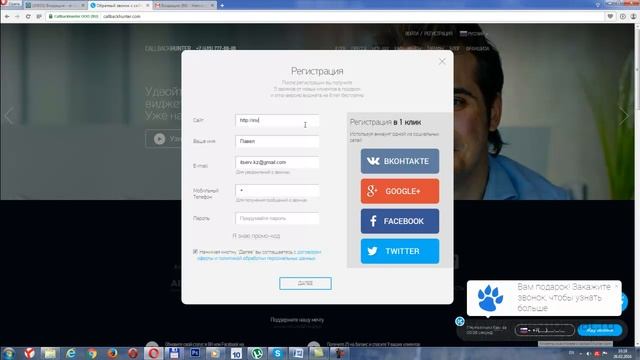The height and width of the screenshot is (360, 640).
Task: Open Photoshop from taskbar
Action: 195,353
